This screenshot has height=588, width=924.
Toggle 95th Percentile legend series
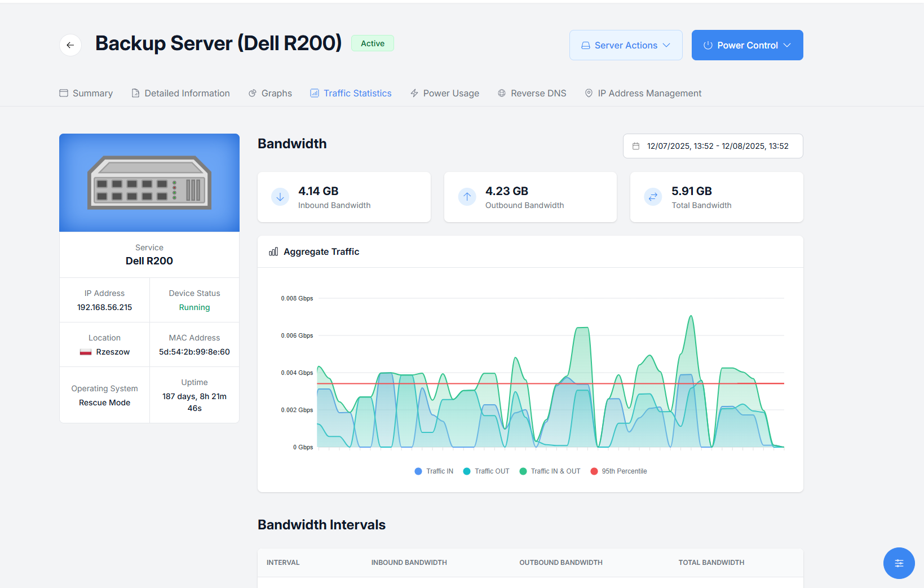(618, 471)
